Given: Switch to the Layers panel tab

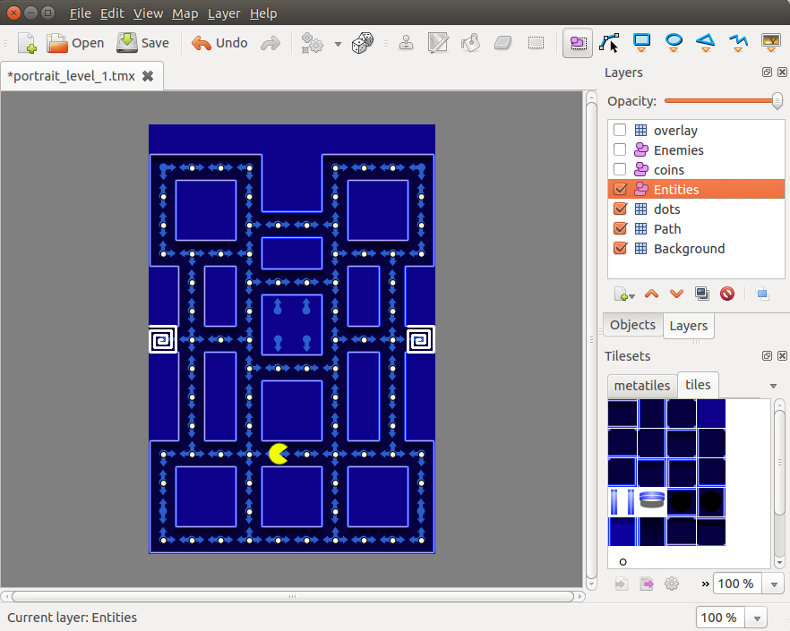Looking at the screenshot, I should pyautogui.click(x=689, y=326).
